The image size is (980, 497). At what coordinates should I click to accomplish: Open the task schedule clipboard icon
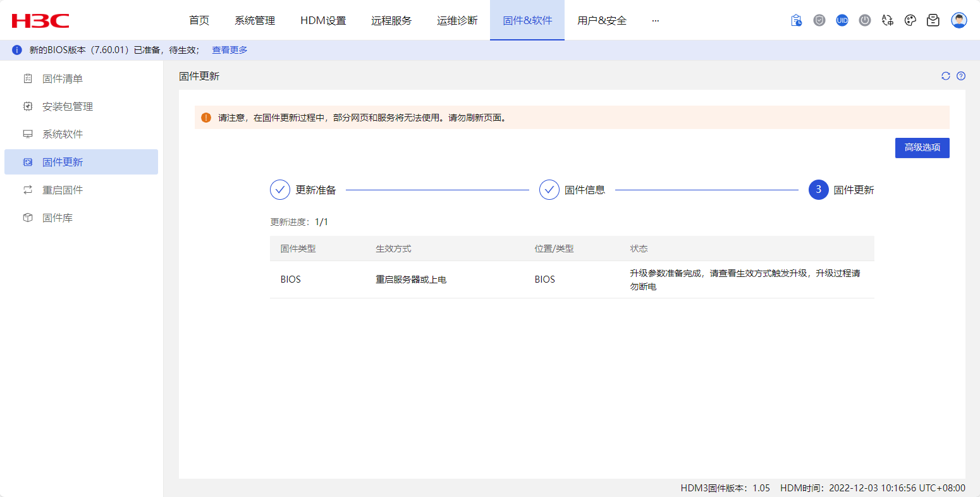[797, 20]
